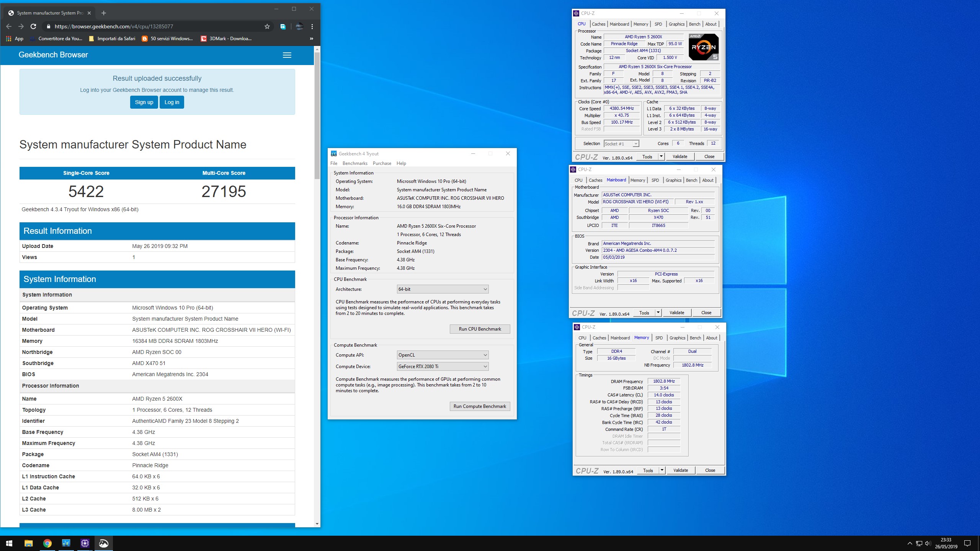980x551 pixels.
Task: Reload the Geekbench page
Action: coord(33,26)
